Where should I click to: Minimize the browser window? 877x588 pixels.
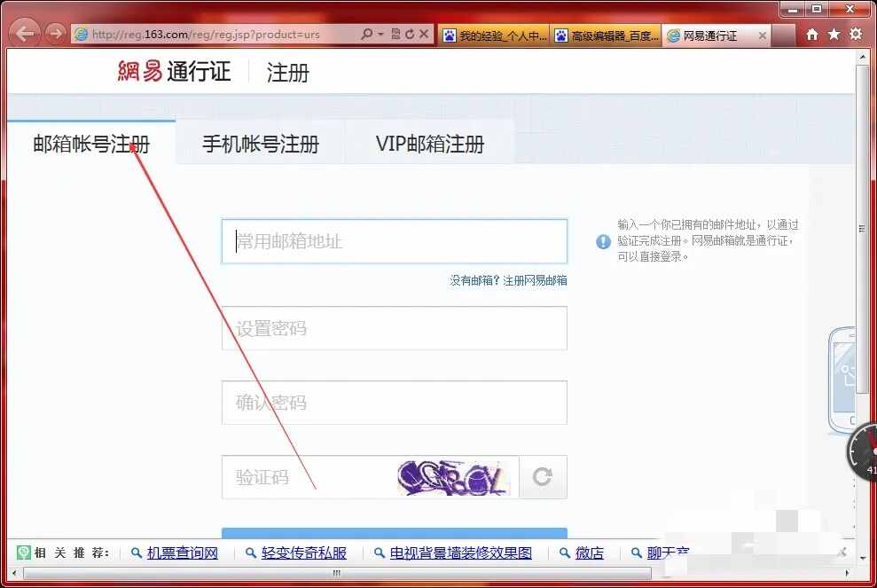coord(793,9)
